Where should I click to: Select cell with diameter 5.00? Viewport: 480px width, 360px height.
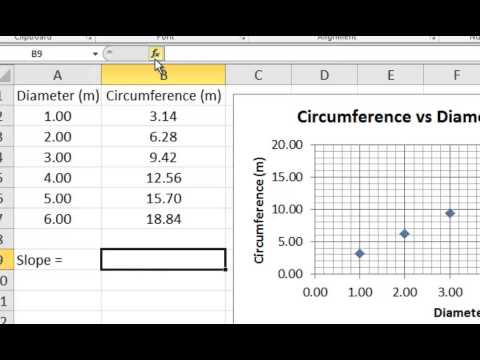[58, 198]
